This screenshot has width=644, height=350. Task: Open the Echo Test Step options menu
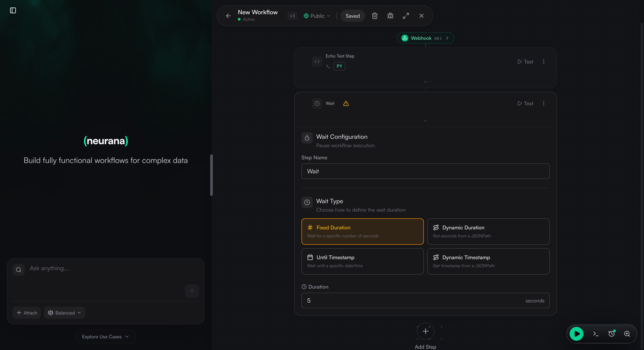543,62
